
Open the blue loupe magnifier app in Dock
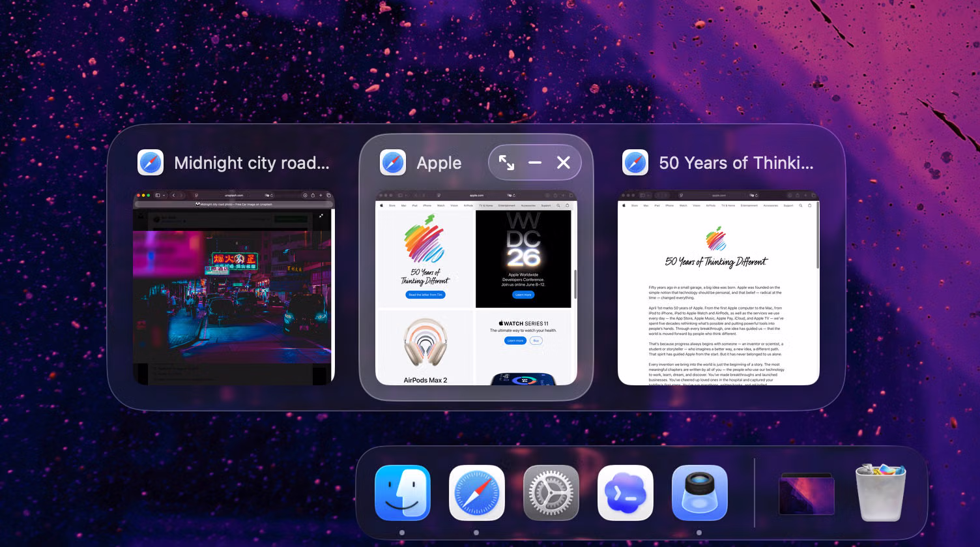(700, 493)
